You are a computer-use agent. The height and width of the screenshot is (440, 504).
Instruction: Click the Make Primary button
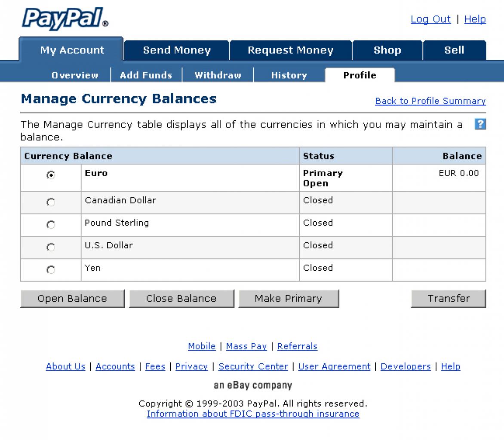coord(289,298)
